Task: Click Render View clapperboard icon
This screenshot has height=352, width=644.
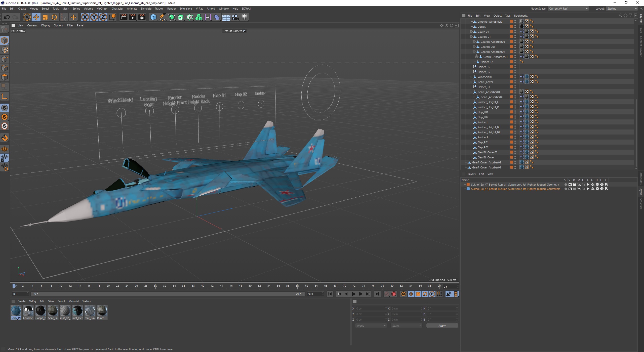Action: (124, 17)
